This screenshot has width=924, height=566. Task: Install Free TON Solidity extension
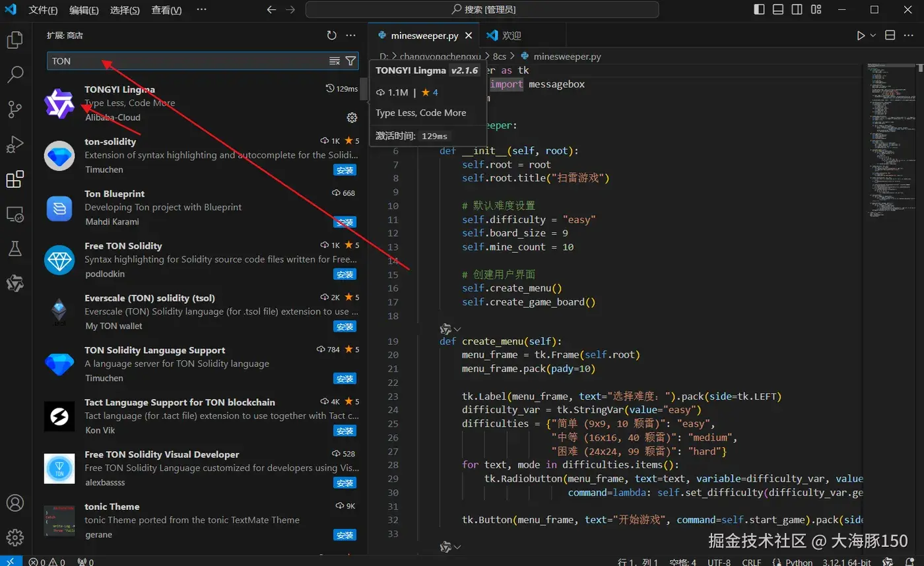[x=345, y=274]
